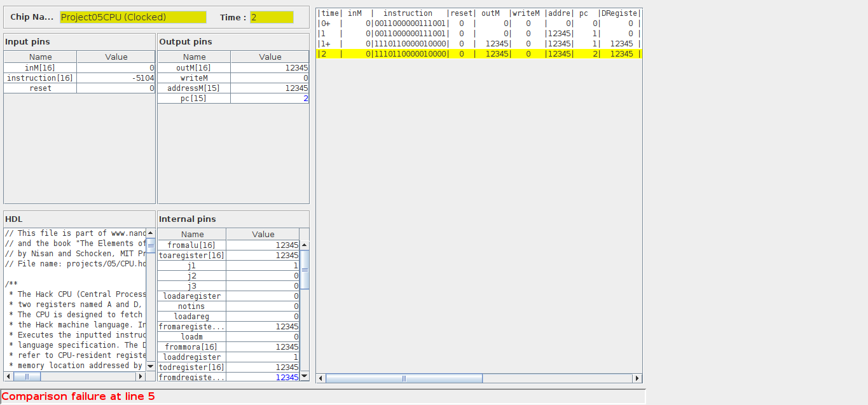Click Internal pins scroll down arrow
The height and width of the screenshot is (405, 868).
click(x=304, y=376)
